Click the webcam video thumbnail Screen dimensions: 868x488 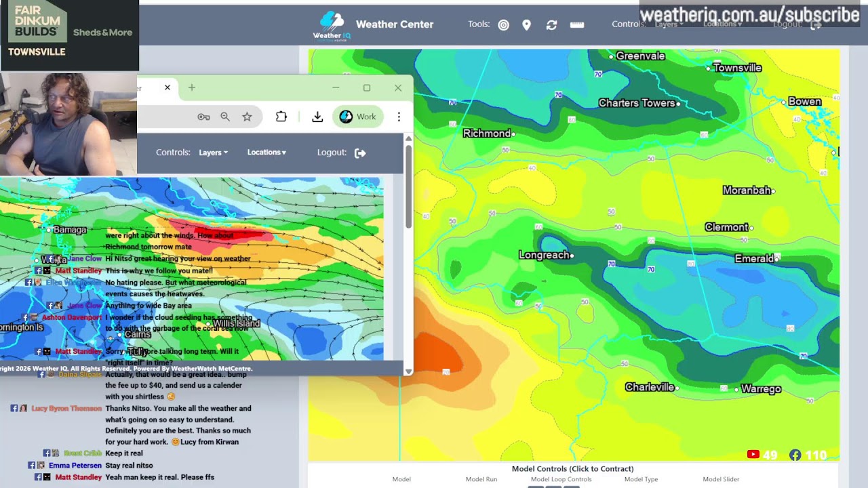pyautogui.click(x=68, y=124)
